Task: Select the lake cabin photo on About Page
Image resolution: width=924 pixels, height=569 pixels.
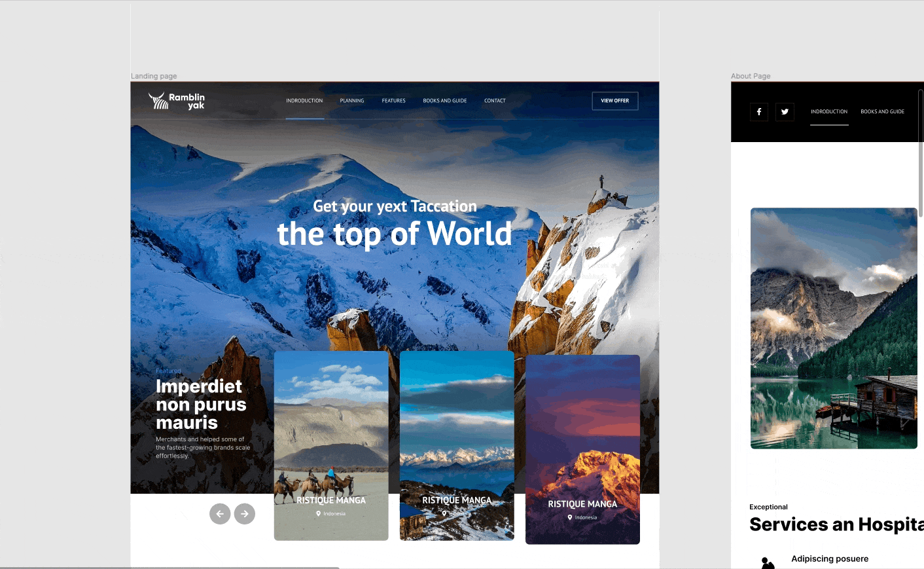Action: 834,327
